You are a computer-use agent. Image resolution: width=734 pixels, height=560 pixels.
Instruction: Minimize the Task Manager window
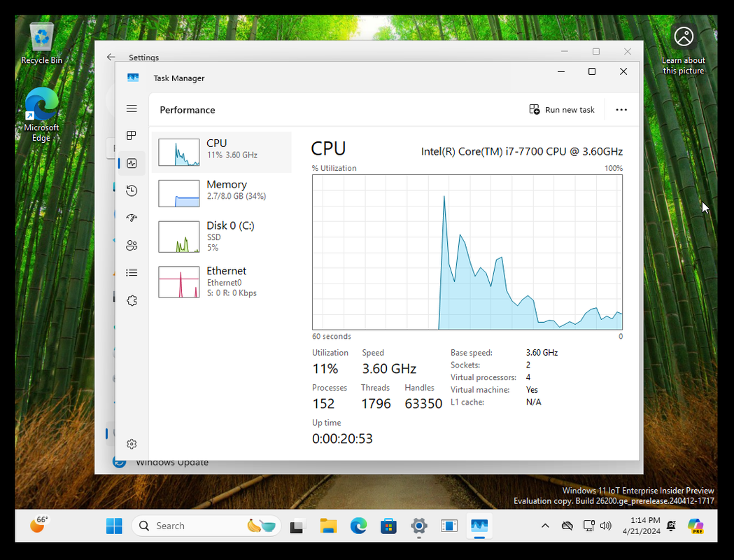pyautogui.click(x=560, y=71)
